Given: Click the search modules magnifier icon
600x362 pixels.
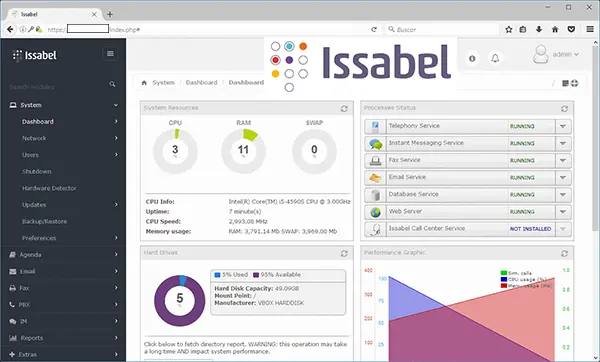Looking at the screenshot, I should pos(112,84).
